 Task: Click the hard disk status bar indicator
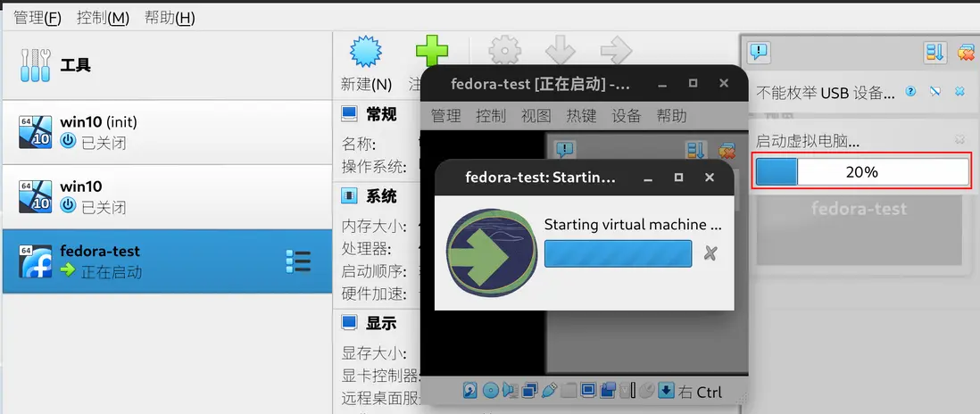(x=470, y=390)
